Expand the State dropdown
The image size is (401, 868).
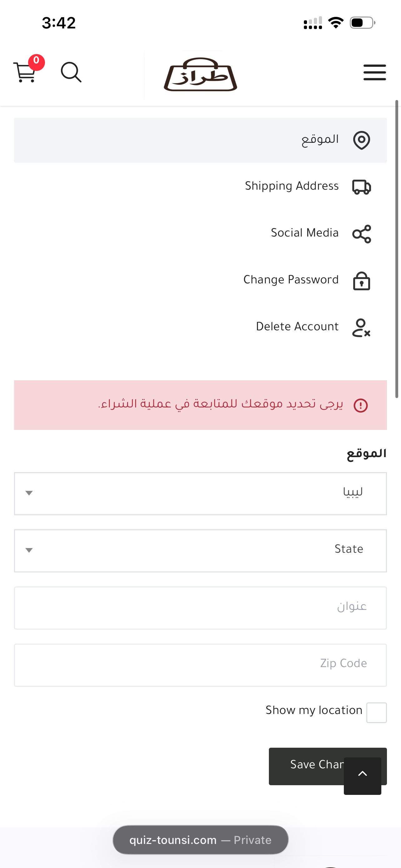(x=200, y=551)
